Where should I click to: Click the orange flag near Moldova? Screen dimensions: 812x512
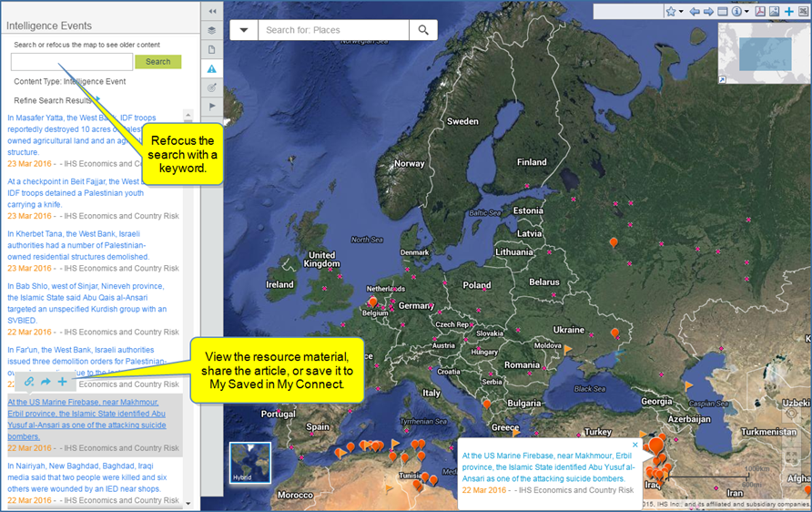tap(567, 350)
